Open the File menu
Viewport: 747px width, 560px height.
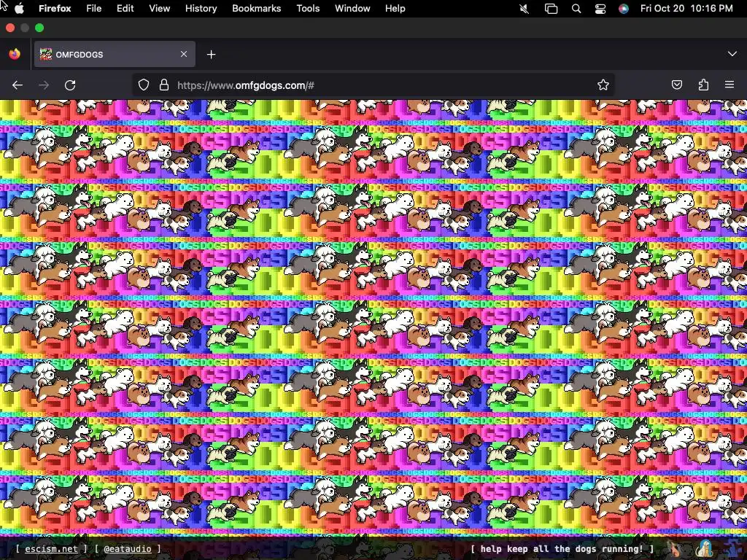pos(94,9)
